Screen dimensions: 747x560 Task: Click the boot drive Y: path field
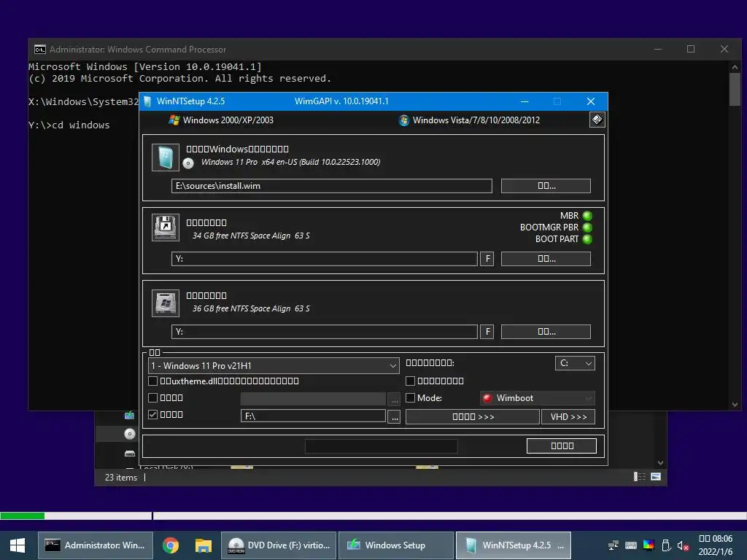pyautogui.click(x=325, y=259)
